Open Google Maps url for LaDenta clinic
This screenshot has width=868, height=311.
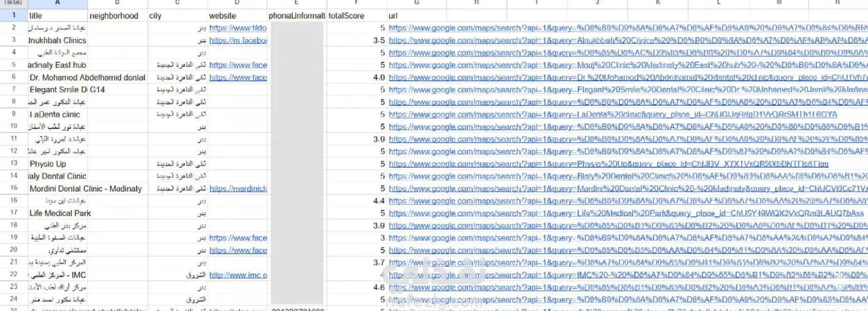pos(613,114)
